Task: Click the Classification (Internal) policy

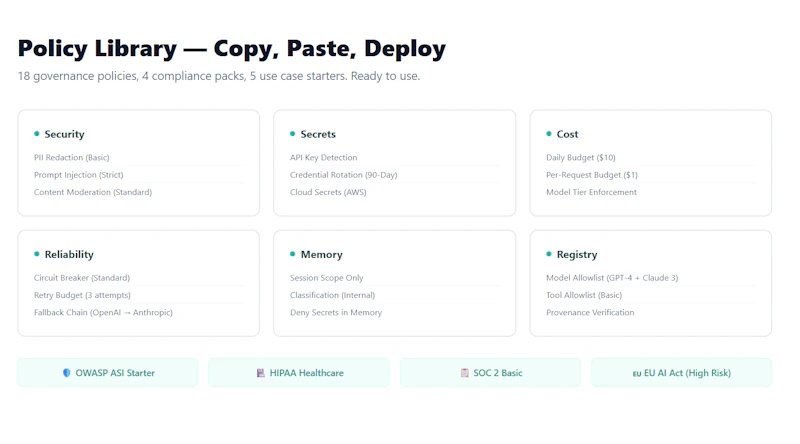Action: (x=333, y=295)
